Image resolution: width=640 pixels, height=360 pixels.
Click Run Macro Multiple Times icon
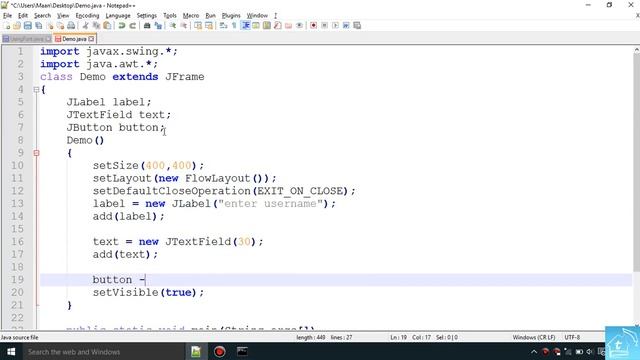pyautogui.click(x=346, y=26)
